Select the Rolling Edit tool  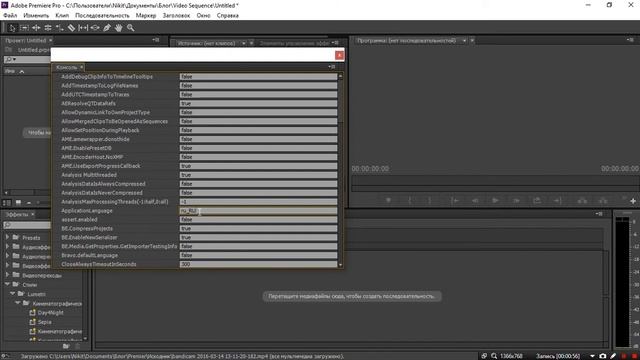[48, 28]
